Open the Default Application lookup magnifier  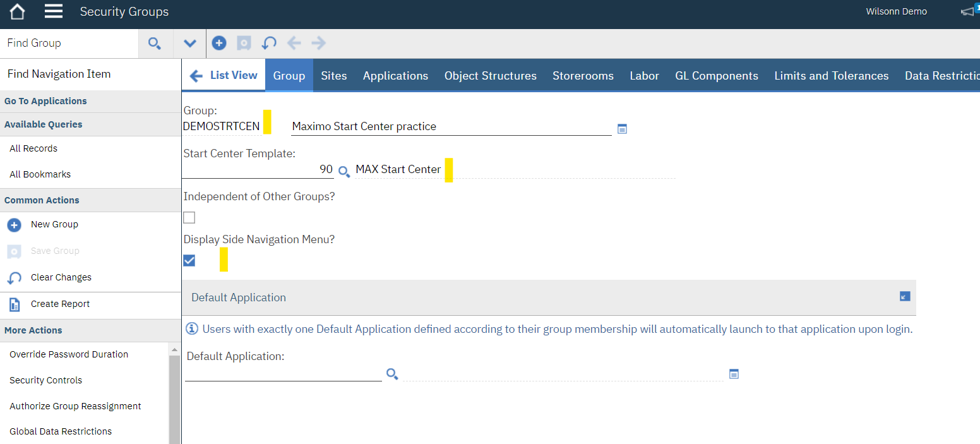tap(391, 374)
